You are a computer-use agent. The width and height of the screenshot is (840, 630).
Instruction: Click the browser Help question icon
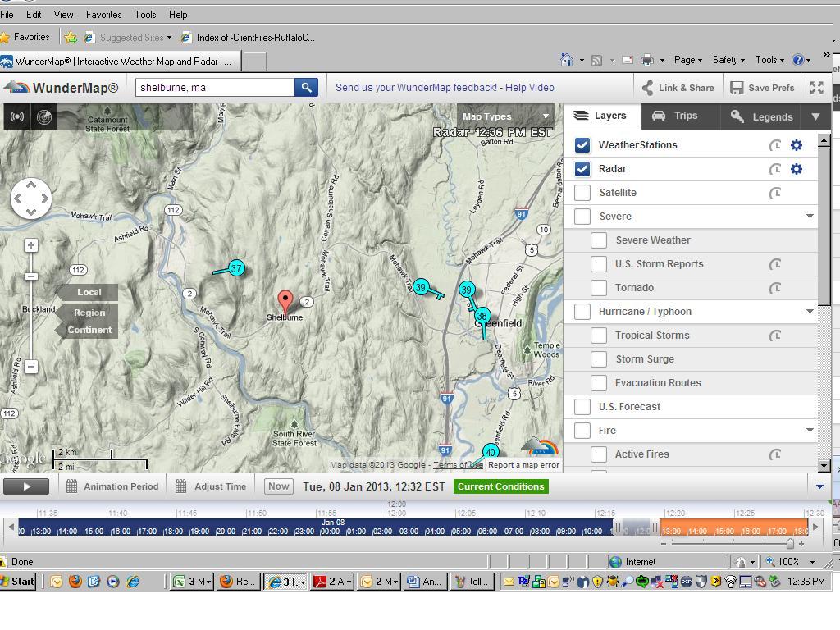point(797,60)
